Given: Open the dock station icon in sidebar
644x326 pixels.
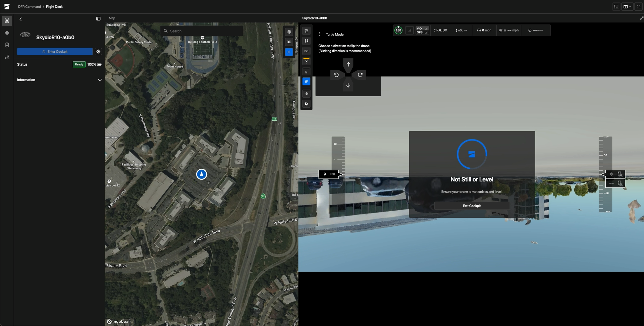Looking at the screenshot, I should point(7,45).
